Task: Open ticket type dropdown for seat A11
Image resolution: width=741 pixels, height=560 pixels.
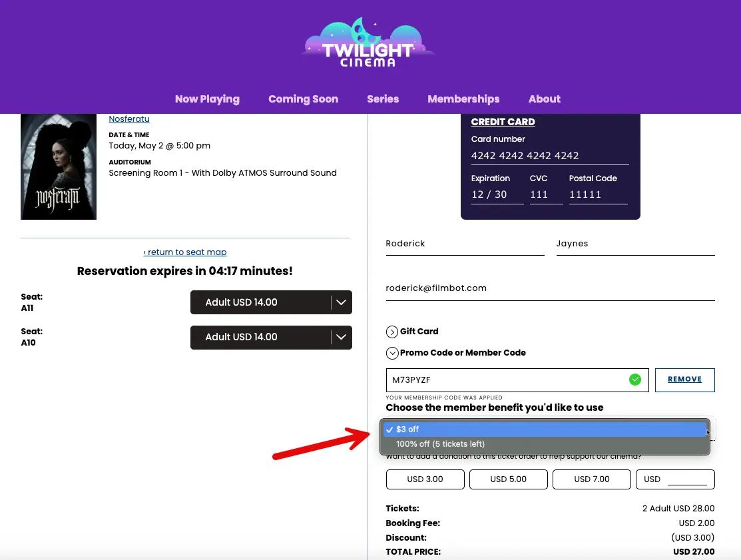Action: coord(271,302)
